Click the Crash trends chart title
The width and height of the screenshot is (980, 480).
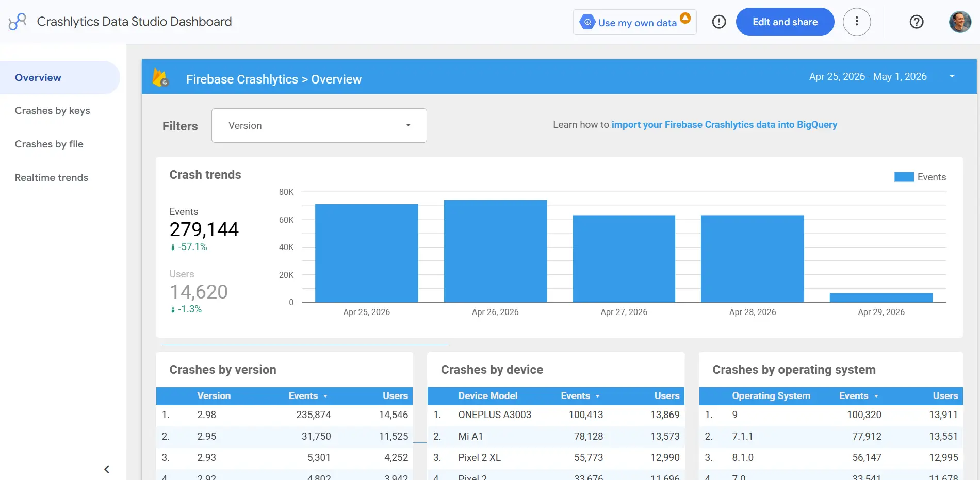pos(205,175)
